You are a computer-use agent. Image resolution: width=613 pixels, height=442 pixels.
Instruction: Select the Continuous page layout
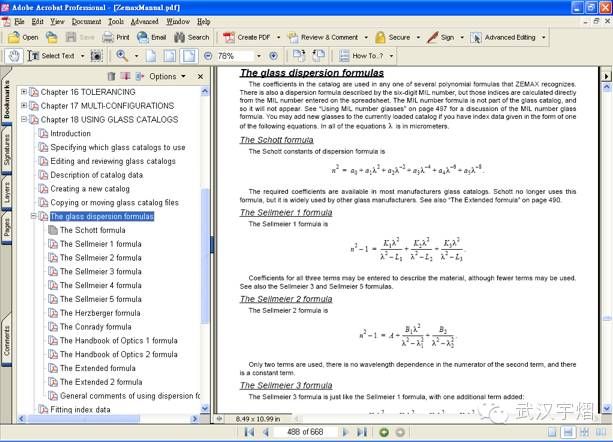(568, 432)
